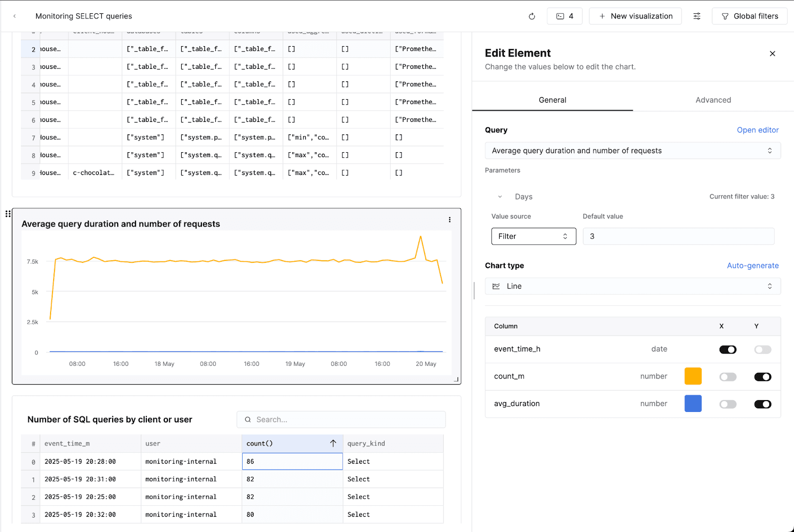Toggle event_time_h X axis switch off
794x532 pixels.
coord(728,350)
